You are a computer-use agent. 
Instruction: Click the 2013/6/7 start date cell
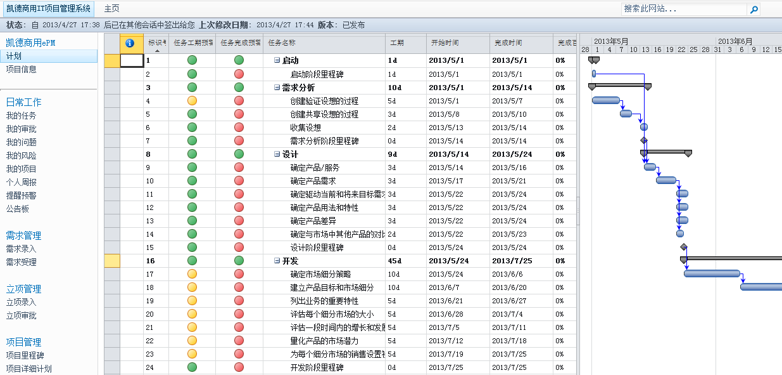point(458,288)
